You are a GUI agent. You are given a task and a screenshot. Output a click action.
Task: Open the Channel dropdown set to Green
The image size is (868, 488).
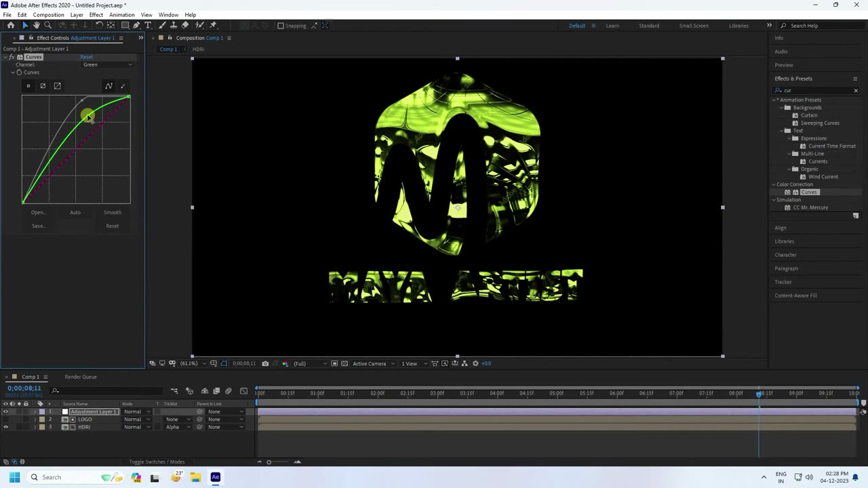pos(107,64)
